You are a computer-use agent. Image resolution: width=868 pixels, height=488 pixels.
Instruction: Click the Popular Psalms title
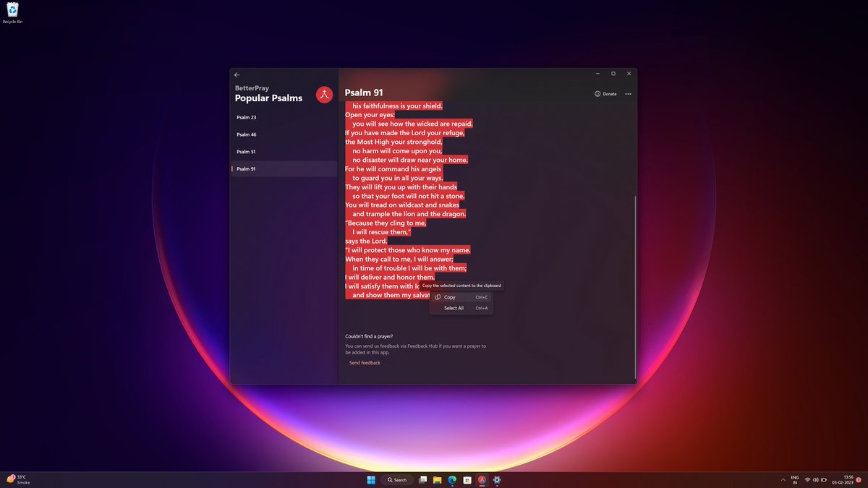(268, 98)
